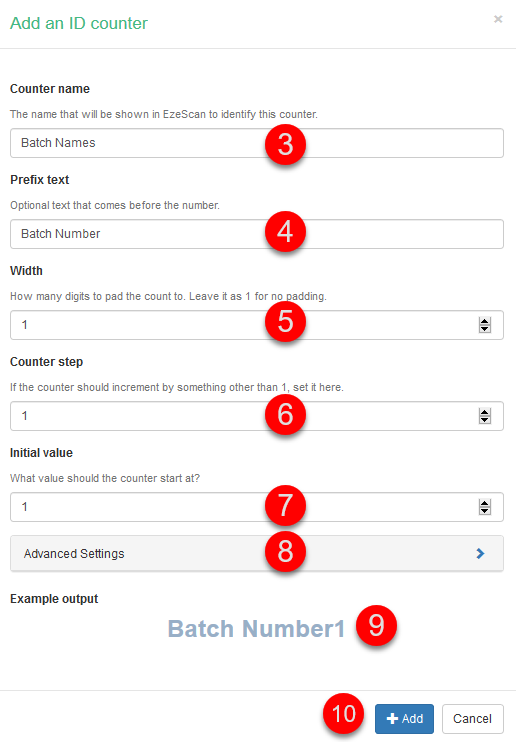
Task: Decrease the Counter step with down arrow
Action: click(x=485, y=420)
